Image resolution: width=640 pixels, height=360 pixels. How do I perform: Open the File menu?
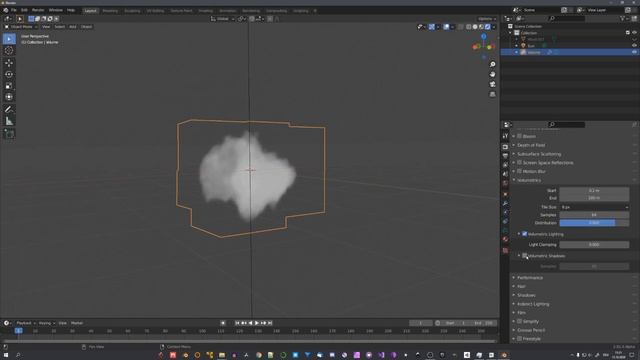click(x=13, y=10)
